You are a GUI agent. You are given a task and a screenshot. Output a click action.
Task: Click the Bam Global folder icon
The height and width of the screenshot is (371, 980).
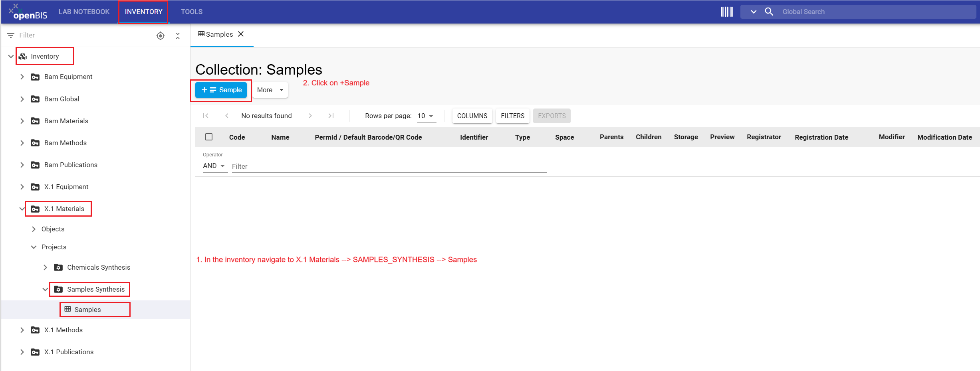pyautogui.click(x=35, y=99)
